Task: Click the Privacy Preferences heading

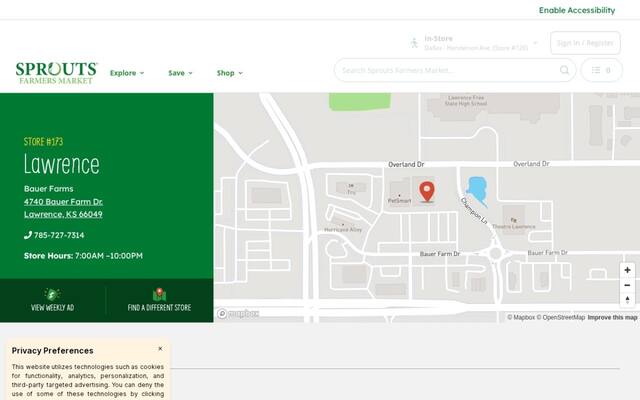Action: 52,351
